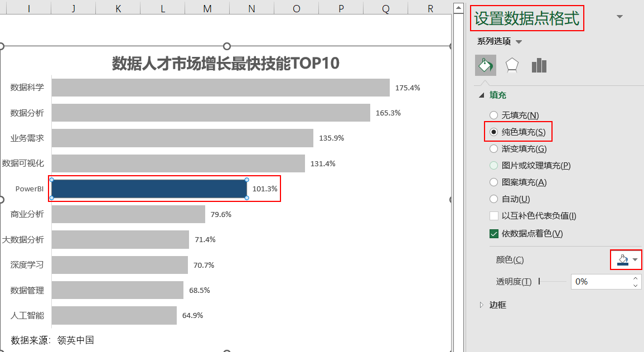Select the 自动(U) radio button
This screenshot has height=352, width=644.
coord(493,199)
